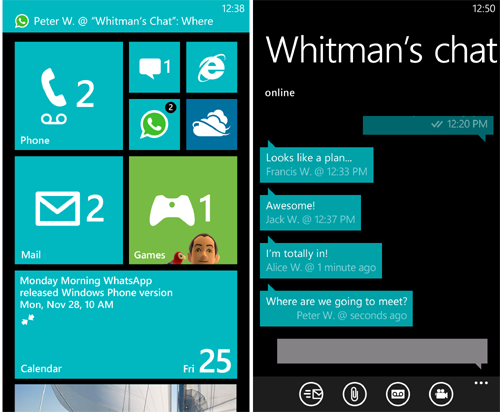Tap the avatar character on the Games tile
The image size is (500, 412).
(203, 249)
